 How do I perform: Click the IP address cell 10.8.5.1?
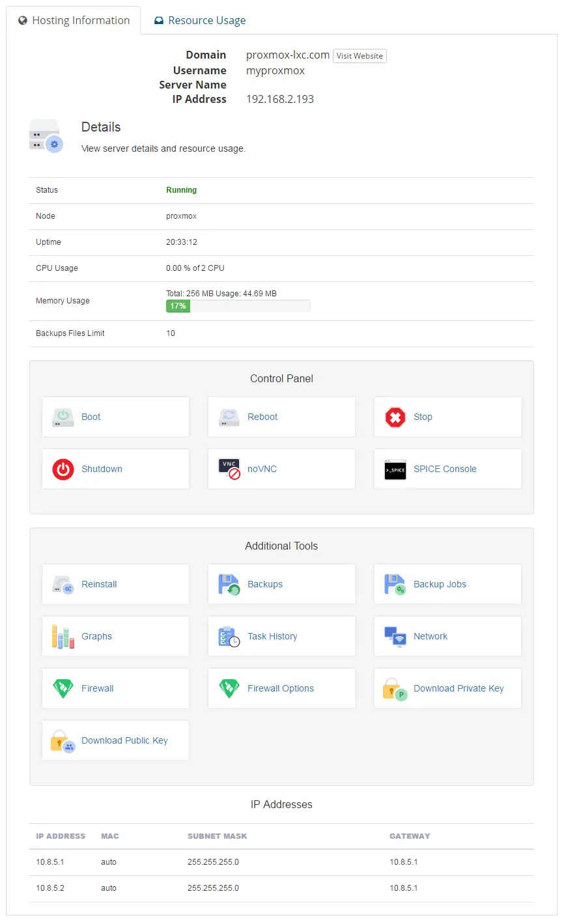[50, 862]
